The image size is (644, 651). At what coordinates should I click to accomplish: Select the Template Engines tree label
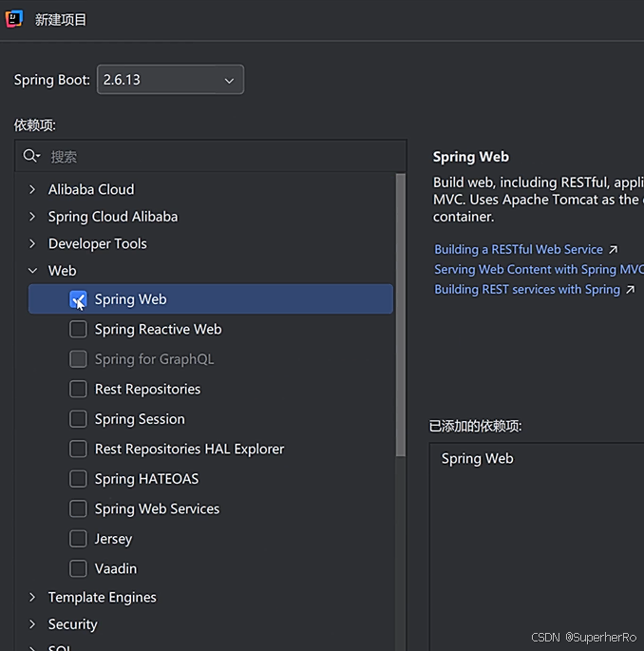coord(102,597)
